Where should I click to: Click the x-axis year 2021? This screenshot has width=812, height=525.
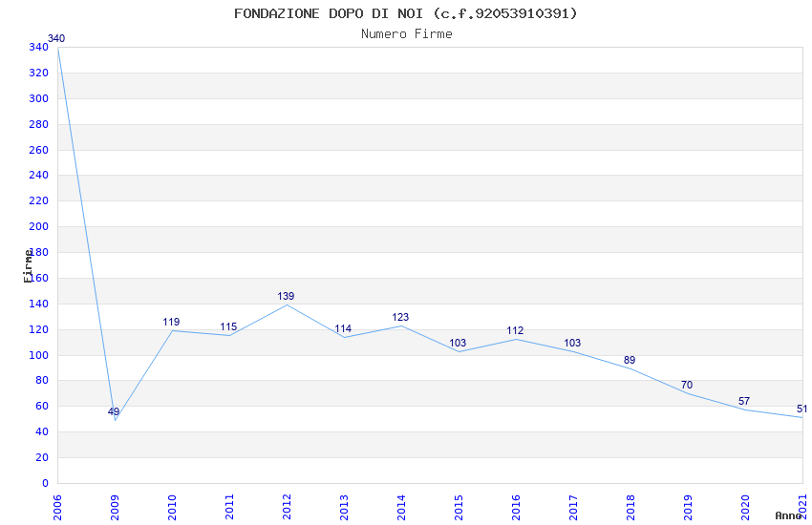pos(802,507)
